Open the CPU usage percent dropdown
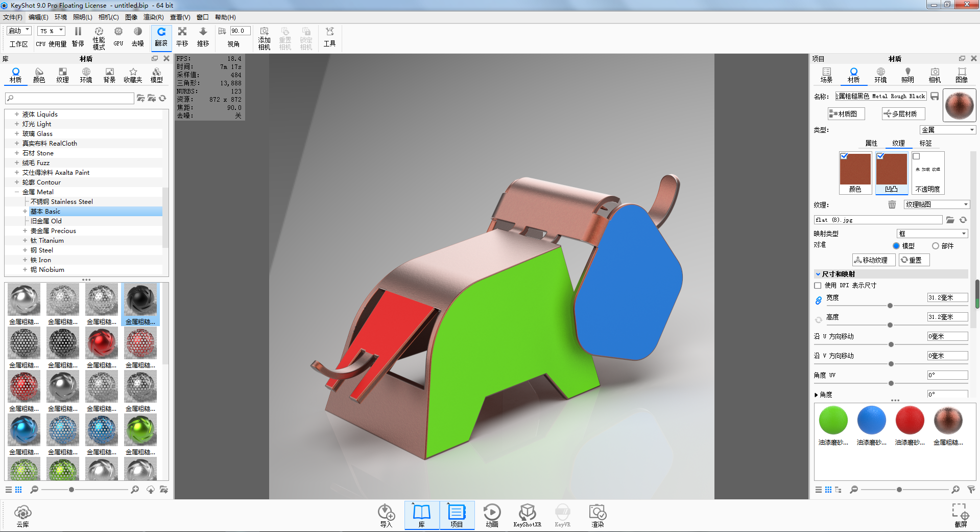This screenshot has height=532, width=980. coord(52,31)
